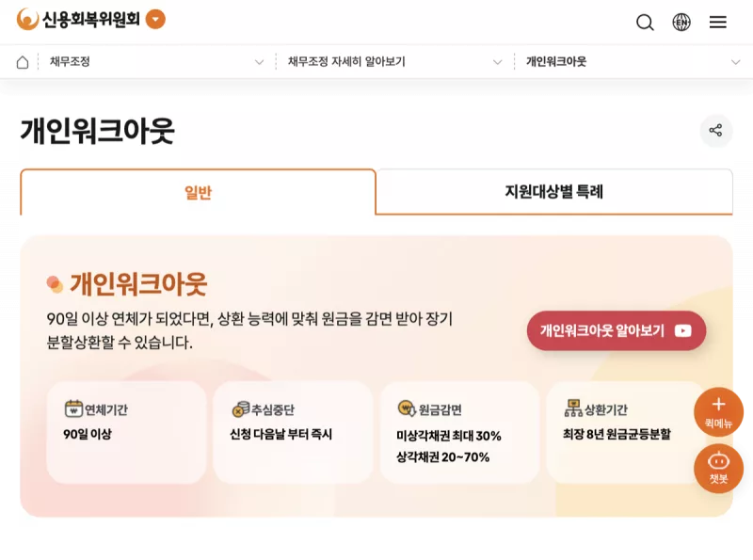Click the 신용회복위원회 logo

(x=78, y=20)
